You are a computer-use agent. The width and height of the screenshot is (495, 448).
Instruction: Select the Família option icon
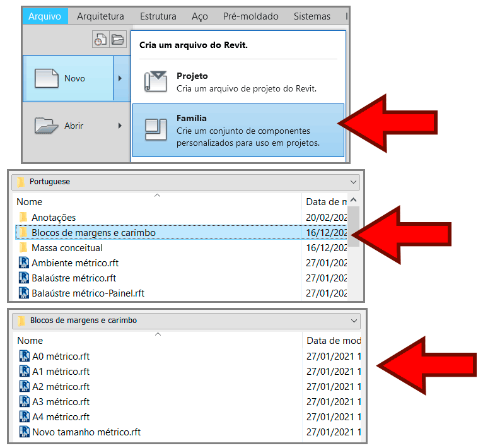click(154, 129)
